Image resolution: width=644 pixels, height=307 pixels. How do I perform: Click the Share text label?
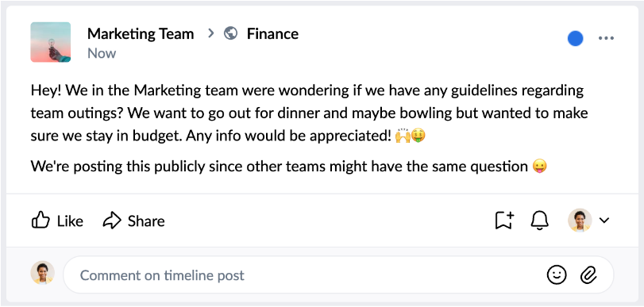point(146,221)
